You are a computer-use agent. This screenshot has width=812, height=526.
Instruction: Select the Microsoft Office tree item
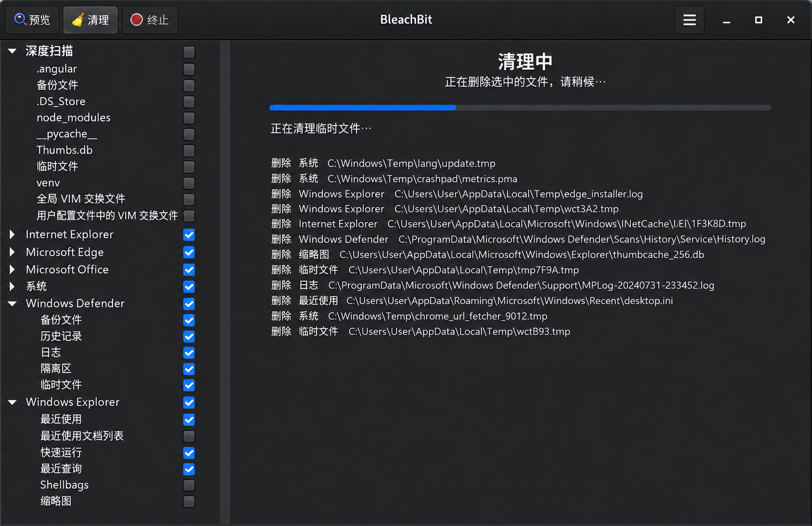67,269
